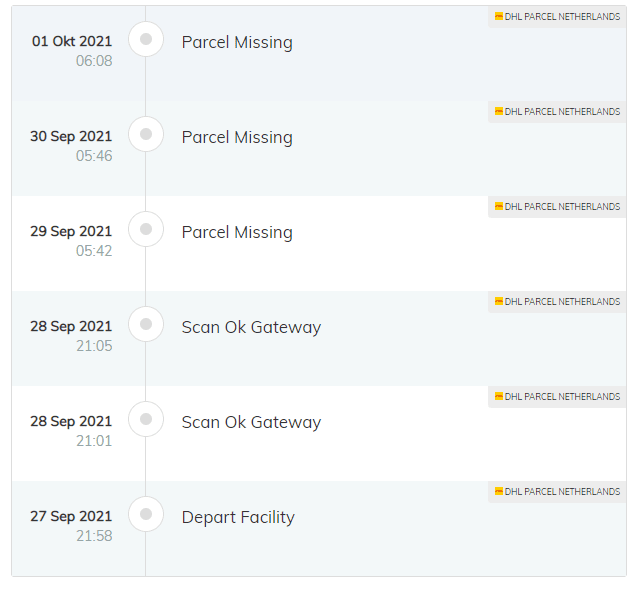Click the 27 Sep 2021 timeline marker
The image size is (640, 591).
(146, 514)
